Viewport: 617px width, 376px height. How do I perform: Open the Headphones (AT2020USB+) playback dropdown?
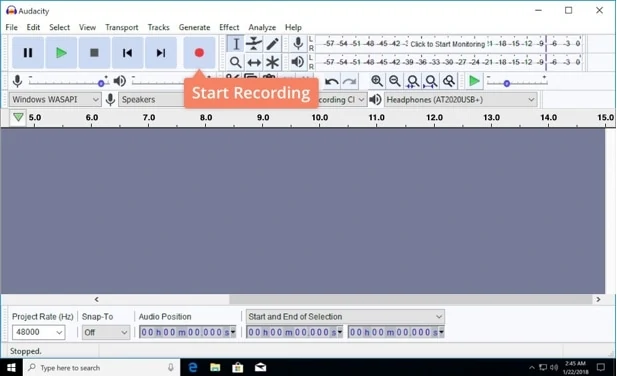[x=461, y=100]
